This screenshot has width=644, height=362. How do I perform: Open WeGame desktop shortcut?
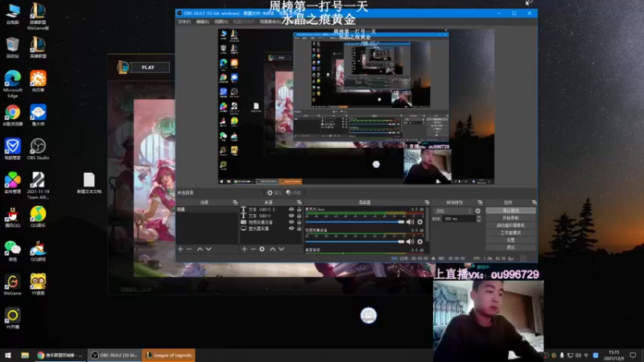coord(12,285)
